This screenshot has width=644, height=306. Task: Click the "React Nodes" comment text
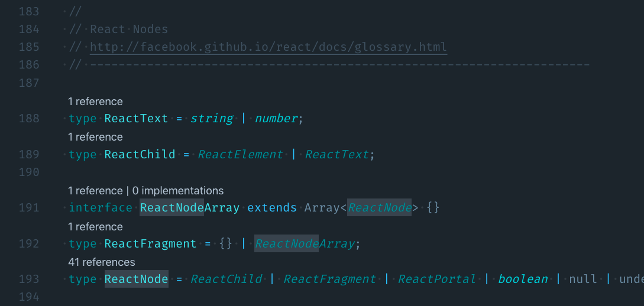coord(129,30)
